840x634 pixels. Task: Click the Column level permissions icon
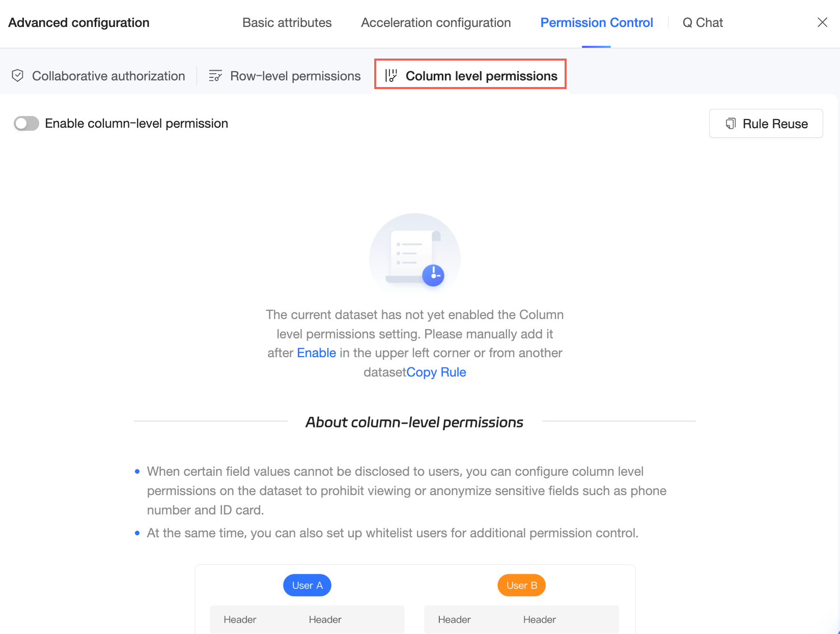(391, 76)
